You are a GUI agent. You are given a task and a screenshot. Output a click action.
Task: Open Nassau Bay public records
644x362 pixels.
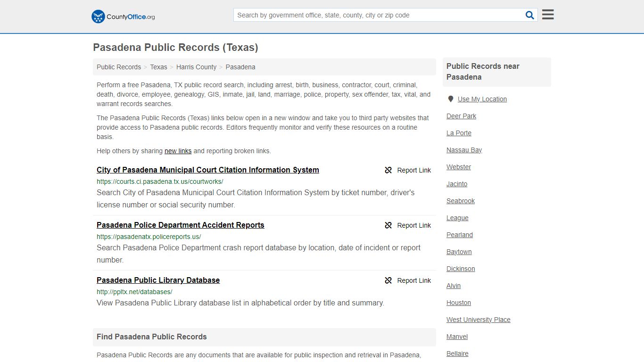[x=464, y=150]
